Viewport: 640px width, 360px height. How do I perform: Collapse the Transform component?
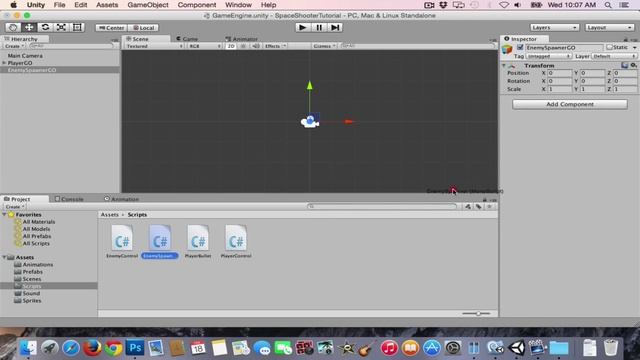504,65
